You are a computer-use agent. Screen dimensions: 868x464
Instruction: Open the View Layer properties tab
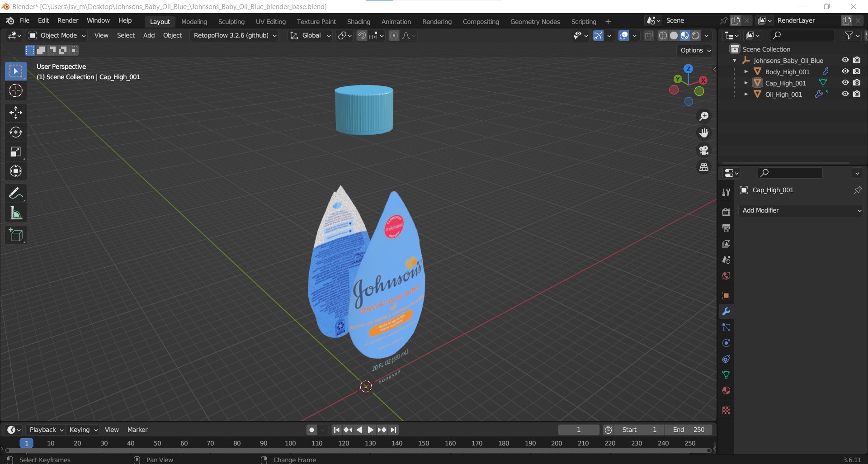click(x=726, y=244)
